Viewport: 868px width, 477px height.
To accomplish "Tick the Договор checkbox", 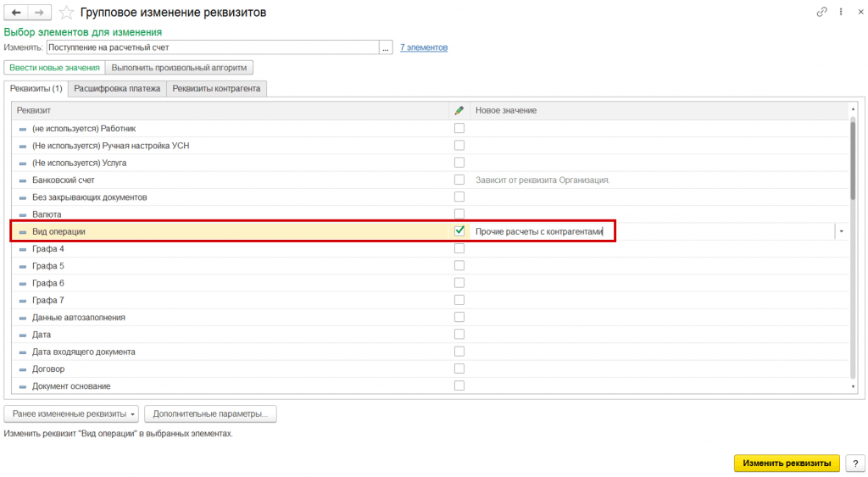I will pyautogui.click(x=459, y=369).
